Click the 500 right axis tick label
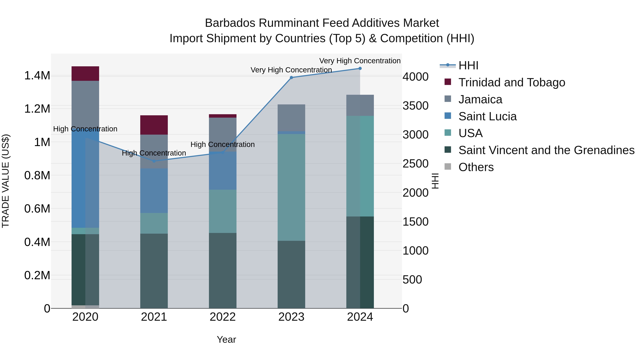 (412, 280)
